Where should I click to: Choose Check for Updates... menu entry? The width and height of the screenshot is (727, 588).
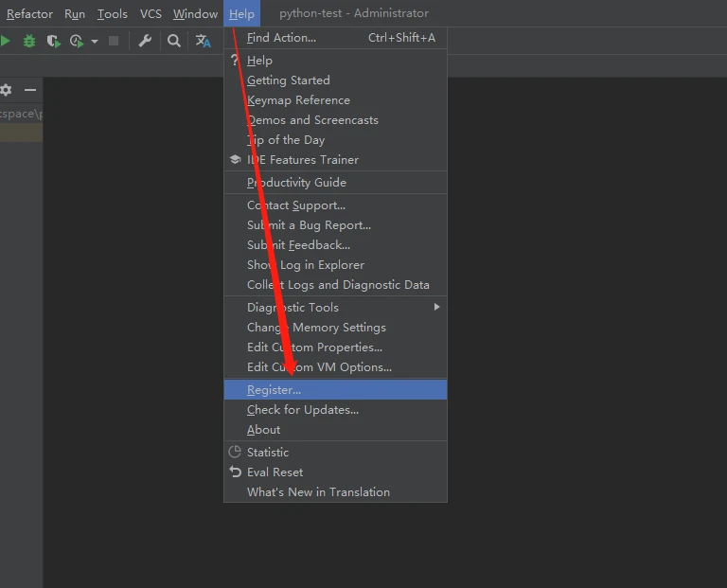tap(302, 409)
